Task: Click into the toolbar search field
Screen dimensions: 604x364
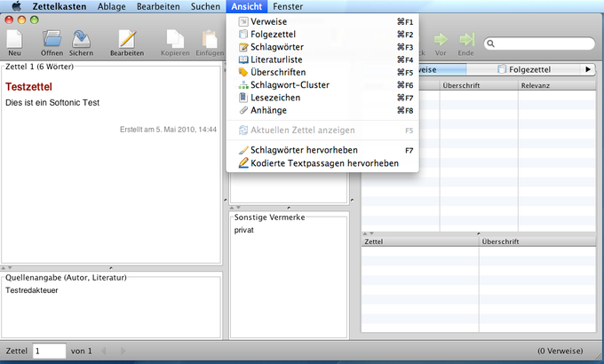Action: [x=539, y=44]
